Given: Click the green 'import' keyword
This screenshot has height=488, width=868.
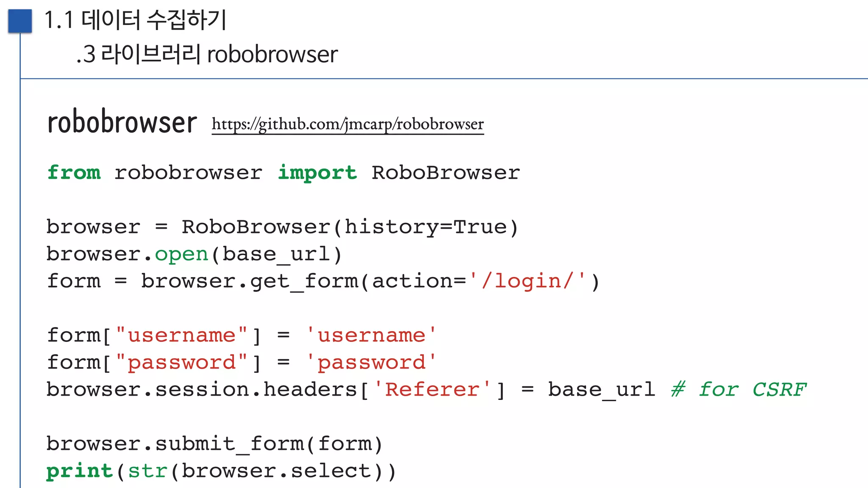Looking at the screenshot, I should coord(317,173).
